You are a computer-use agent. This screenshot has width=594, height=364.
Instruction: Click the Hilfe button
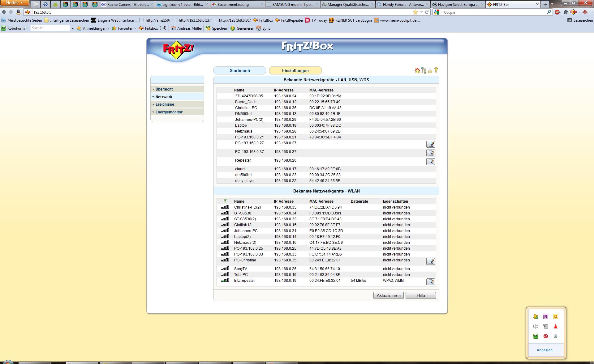pyautogui.click(x=421, y=295)
